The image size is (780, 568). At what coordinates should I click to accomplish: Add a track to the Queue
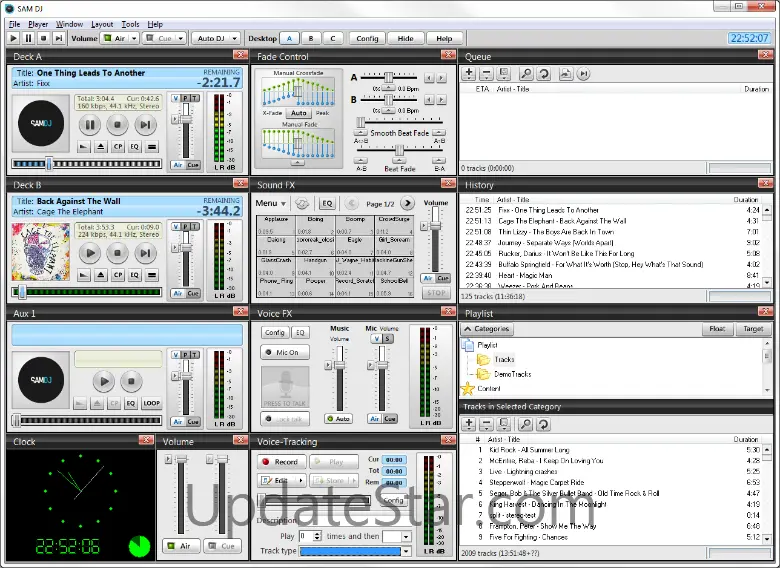pyautogui.click(x=468, y=74)
